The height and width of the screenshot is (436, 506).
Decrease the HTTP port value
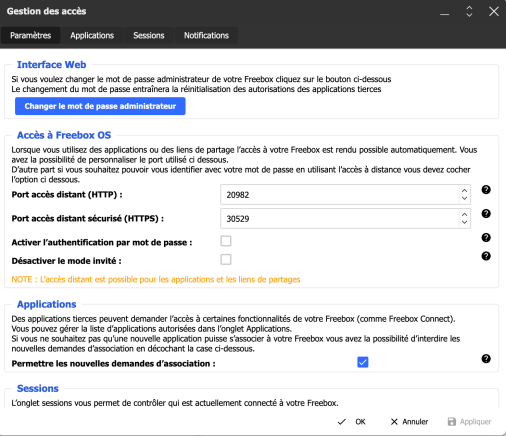click(464, 198)
